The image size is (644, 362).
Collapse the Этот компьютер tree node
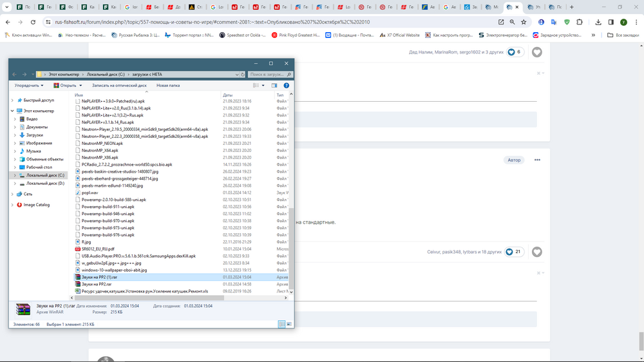click(12, 111)
